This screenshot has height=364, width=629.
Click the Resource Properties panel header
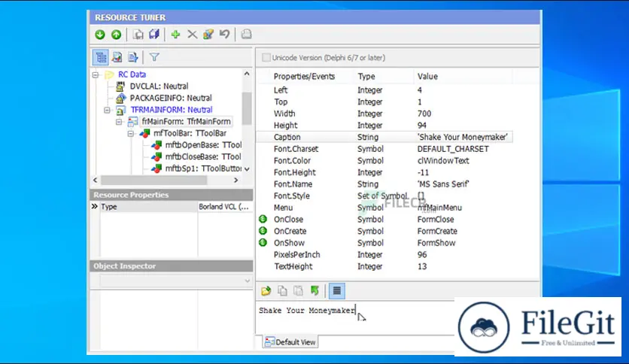point(172,195)
